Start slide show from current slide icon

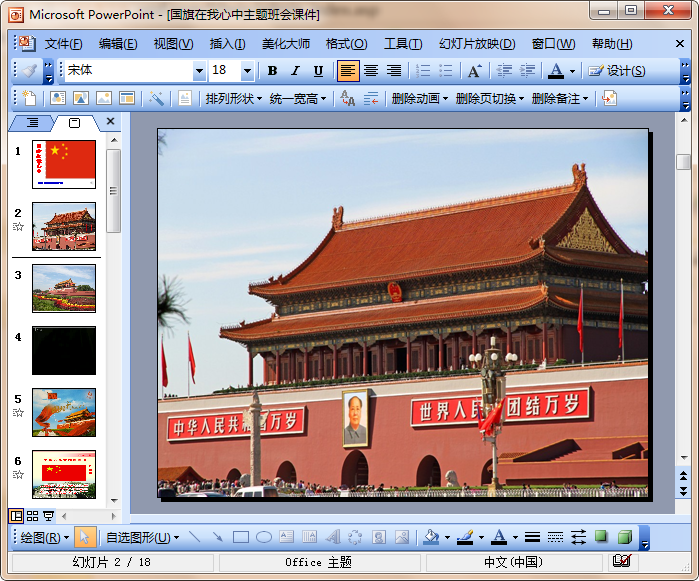click(x=48, y=516)
